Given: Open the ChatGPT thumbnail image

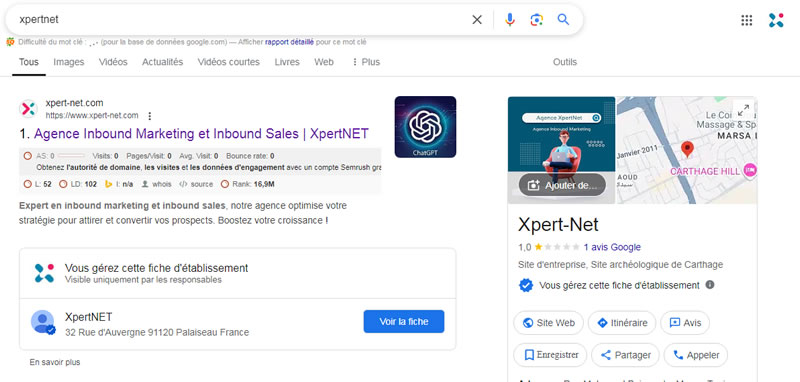Looking at the screenshot, I should (425, 127).
